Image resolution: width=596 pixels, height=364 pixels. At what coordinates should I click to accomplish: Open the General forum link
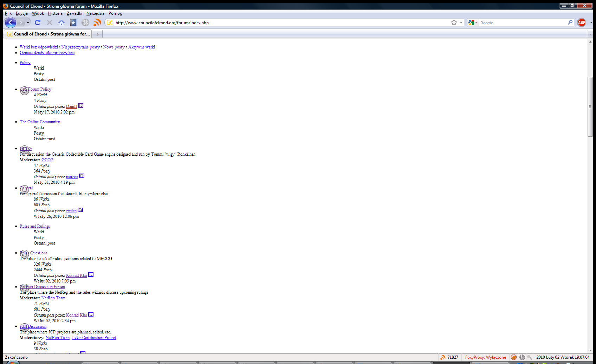pyautogui.click(x=26, y=188)
